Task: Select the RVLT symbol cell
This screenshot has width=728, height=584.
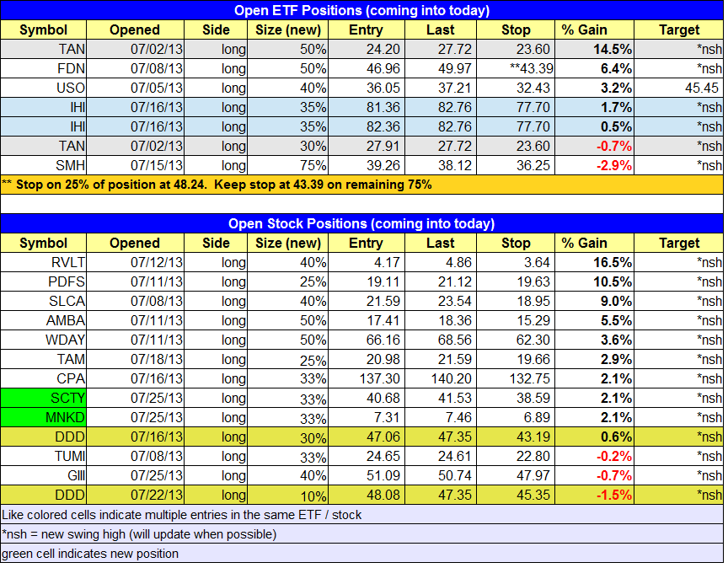Action: pyautogui.click(x=44, y=262)
